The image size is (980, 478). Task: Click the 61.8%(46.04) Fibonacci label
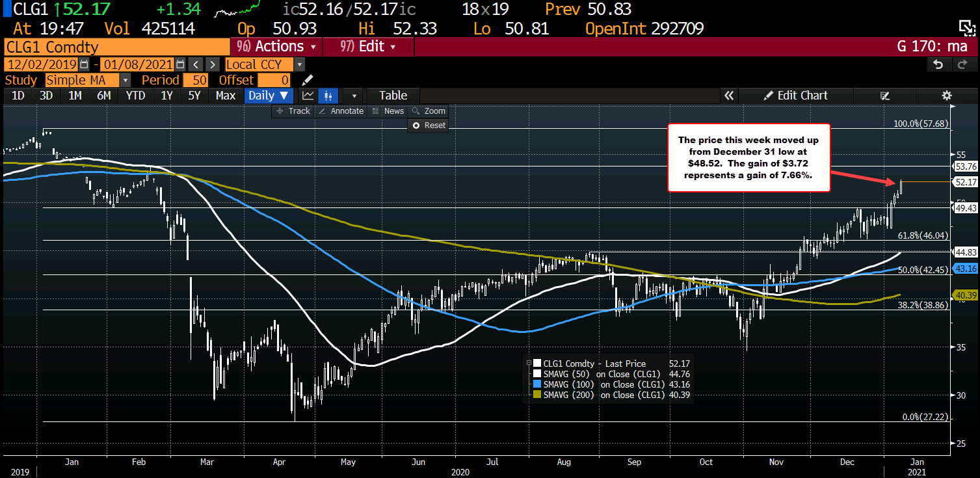923,235
